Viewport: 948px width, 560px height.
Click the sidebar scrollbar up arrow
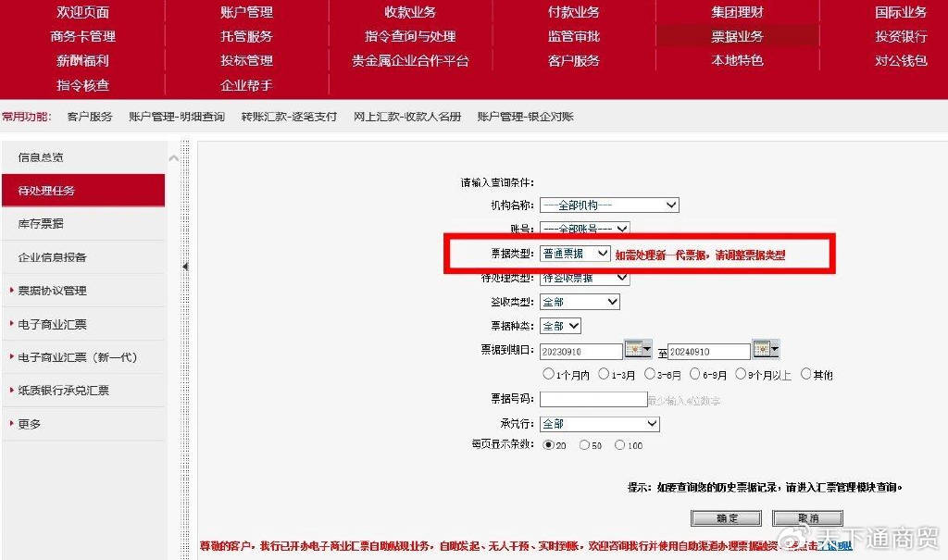(173, 157)
